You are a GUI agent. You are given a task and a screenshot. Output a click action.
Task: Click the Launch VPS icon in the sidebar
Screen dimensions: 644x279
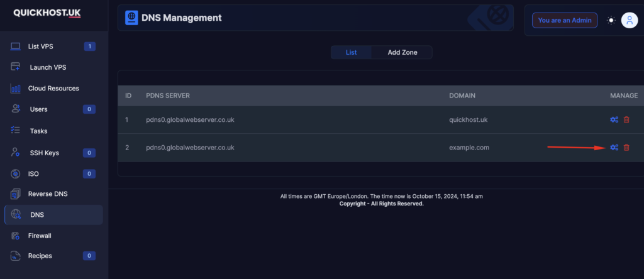(16, 67)
